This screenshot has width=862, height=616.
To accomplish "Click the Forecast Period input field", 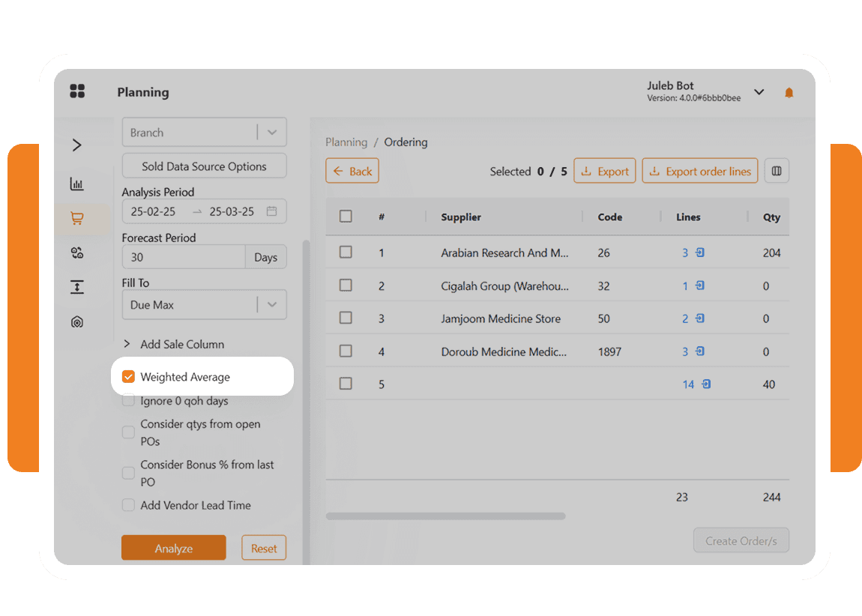I will 184,257.
